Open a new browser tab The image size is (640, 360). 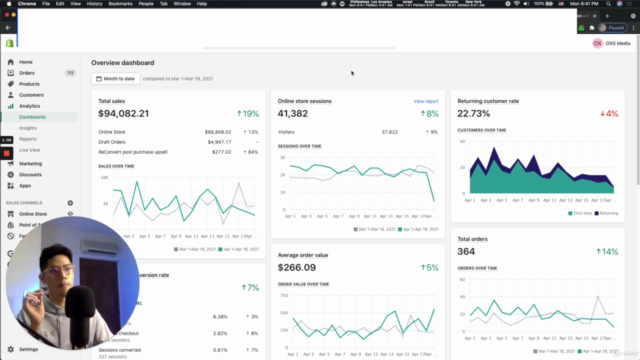607,16
